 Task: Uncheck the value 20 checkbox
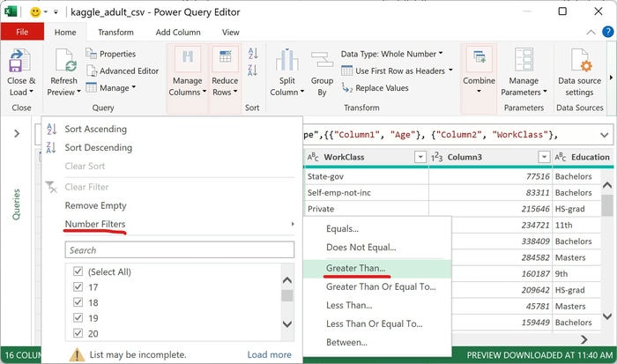click(x=78, y=333)
